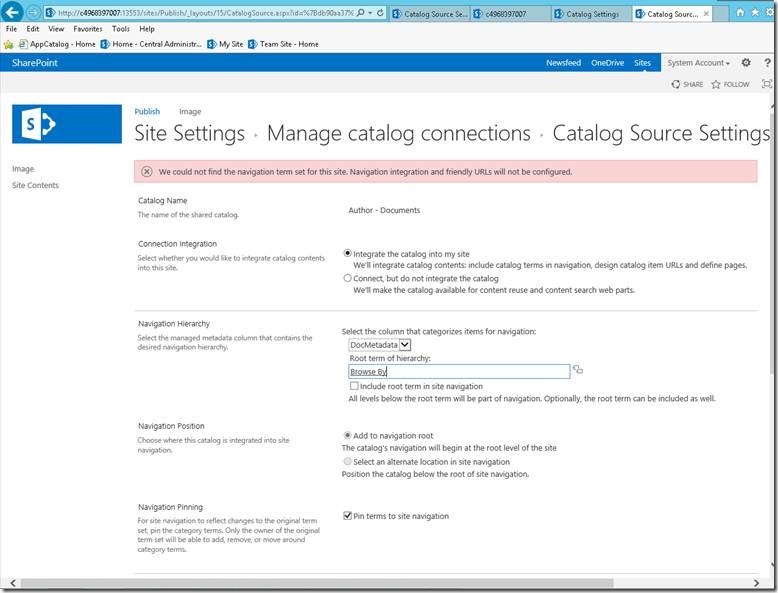Open the Help menu
The width and height of the screenshot is (778, 593).
[147, 29]
